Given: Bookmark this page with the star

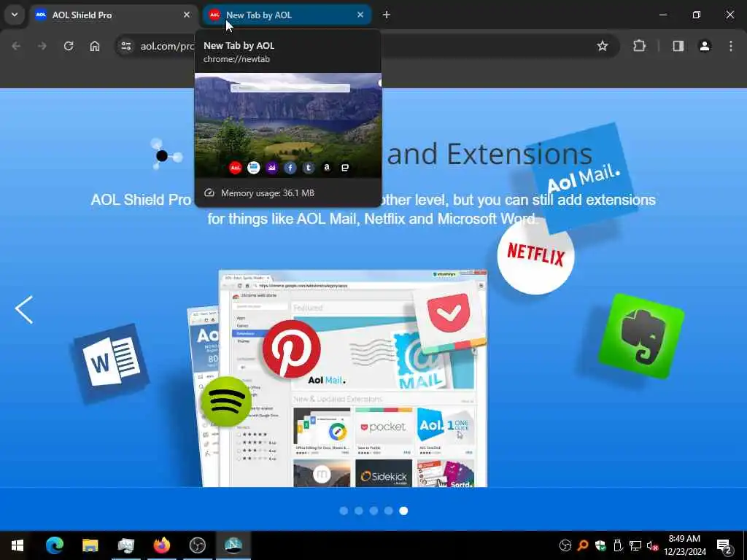Looking at the screenshot, I should pyautogui.click(x=602, y=46).
